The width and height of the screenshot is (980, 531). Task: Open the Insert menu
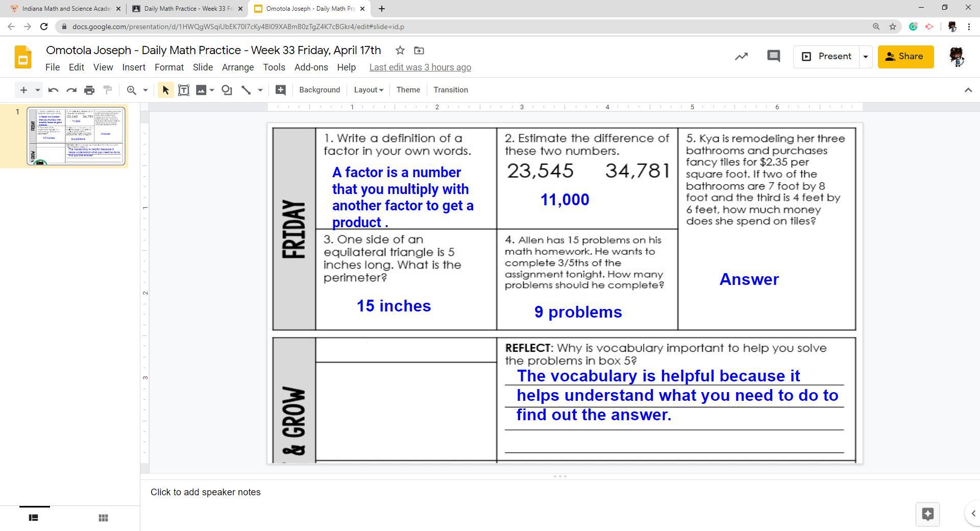pyautogui.click(x=134, y=67)
